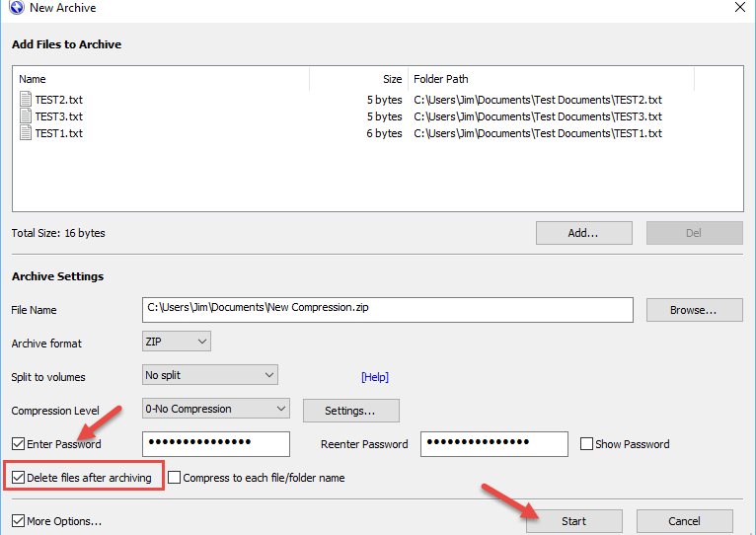Click the TEST1.txt file icon
The image size is (756, 535).
point(26,132)
